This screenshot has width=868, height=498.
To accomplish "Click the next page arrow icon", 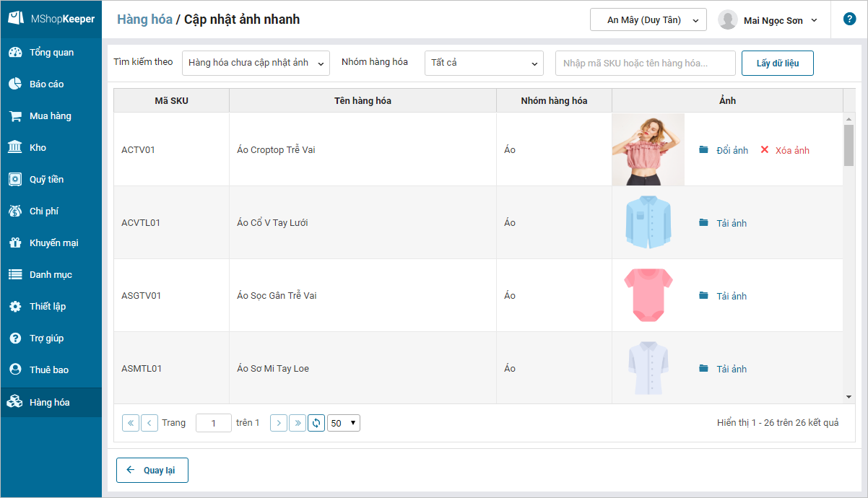I will [x=279, y=423].
